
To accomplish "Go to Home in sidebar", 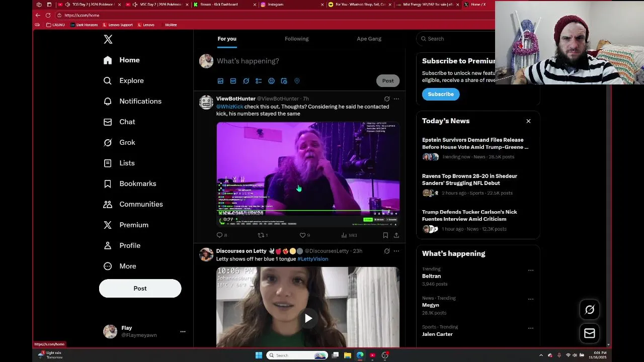I will [122, 60].
